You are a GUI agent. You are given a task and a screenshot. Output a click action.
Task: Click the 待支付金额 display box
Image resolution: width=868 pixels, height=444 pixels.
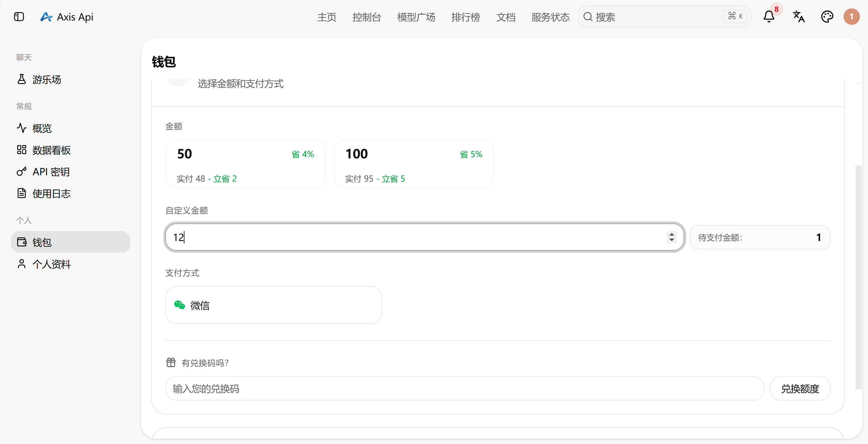tap(760, 237)
